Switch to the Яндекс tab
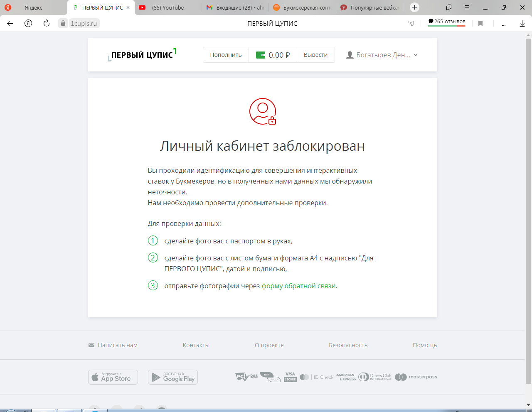 [33, 7]
